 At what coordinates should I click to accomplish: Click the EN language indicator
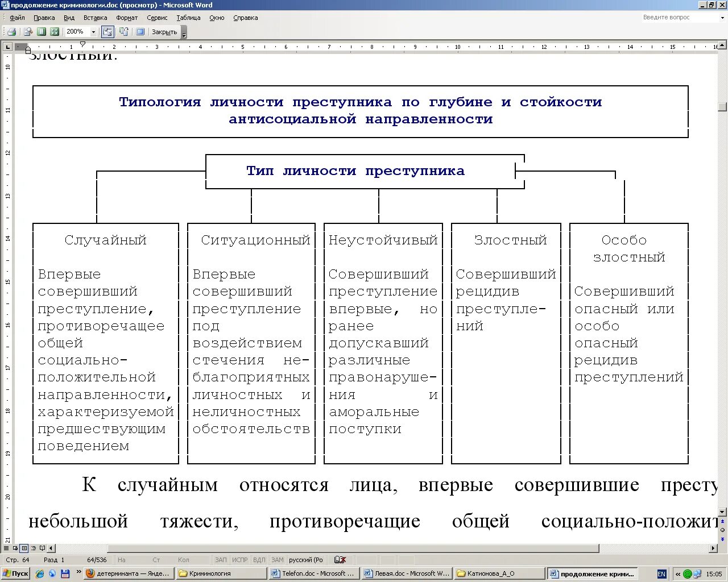pyautogui.click(x=662, y=573)
